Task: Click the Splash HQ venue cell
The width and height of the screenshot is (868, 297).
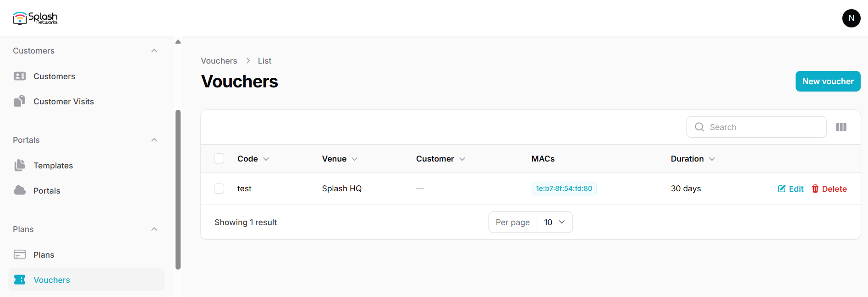Action: point(342,189)
